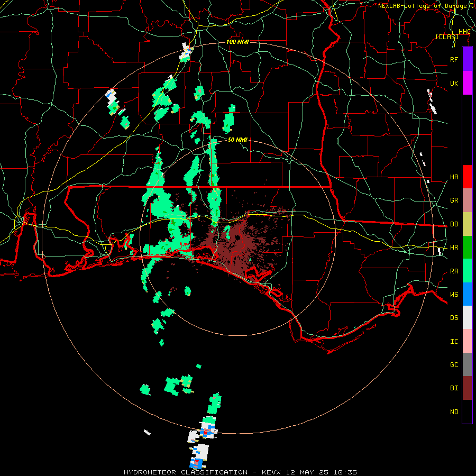The width and height of the screenshot is (476, 476).
Task: Click the red HA hail legend swatch
Action: [x=467, y=177]
